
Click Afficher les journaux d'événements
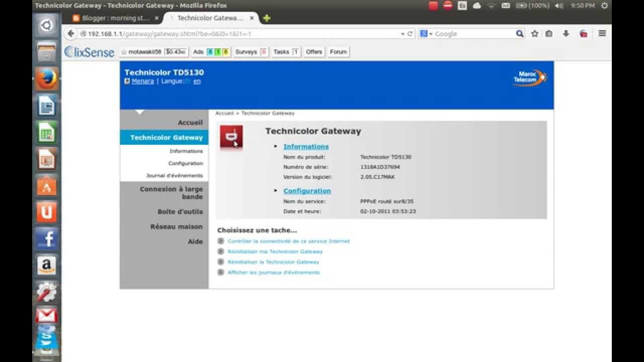[274, 273]
